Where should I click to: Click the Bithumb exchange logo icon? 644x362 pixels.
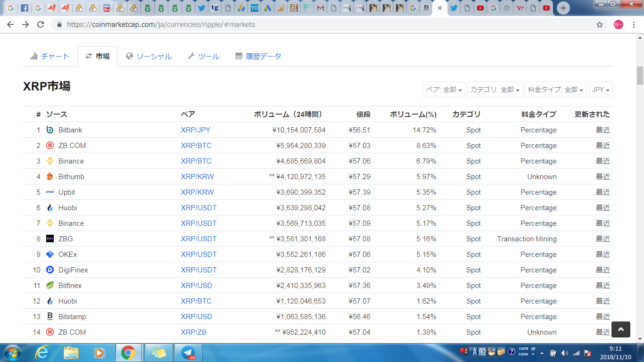coord(50,177)
